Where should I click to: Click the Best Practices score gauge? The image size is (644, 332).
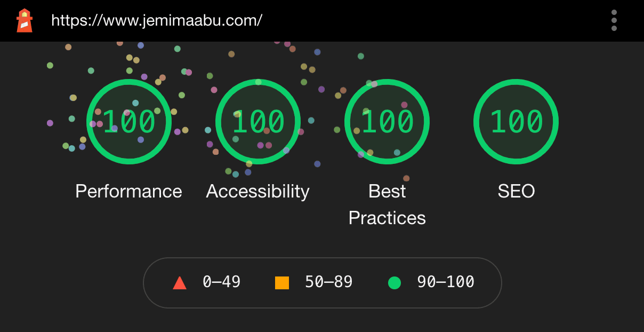pos(387,121)
